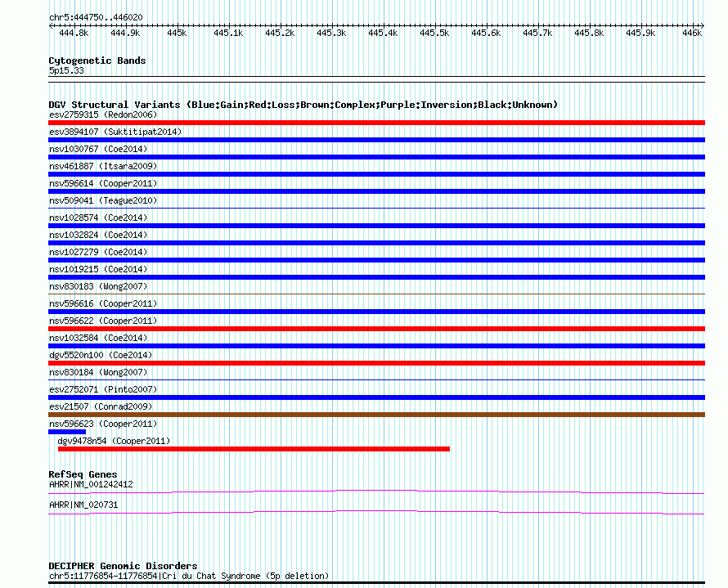Viewport: 728px width, 588px height.
Task: Open gene AHRR|NM_001242412 label
Action: (91, 484)
